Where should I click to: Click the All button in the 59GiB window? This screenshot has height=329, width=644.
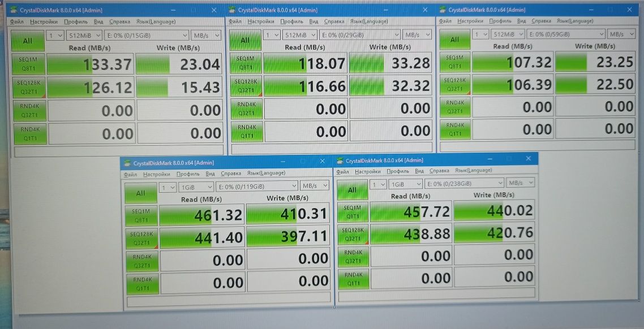454,40
